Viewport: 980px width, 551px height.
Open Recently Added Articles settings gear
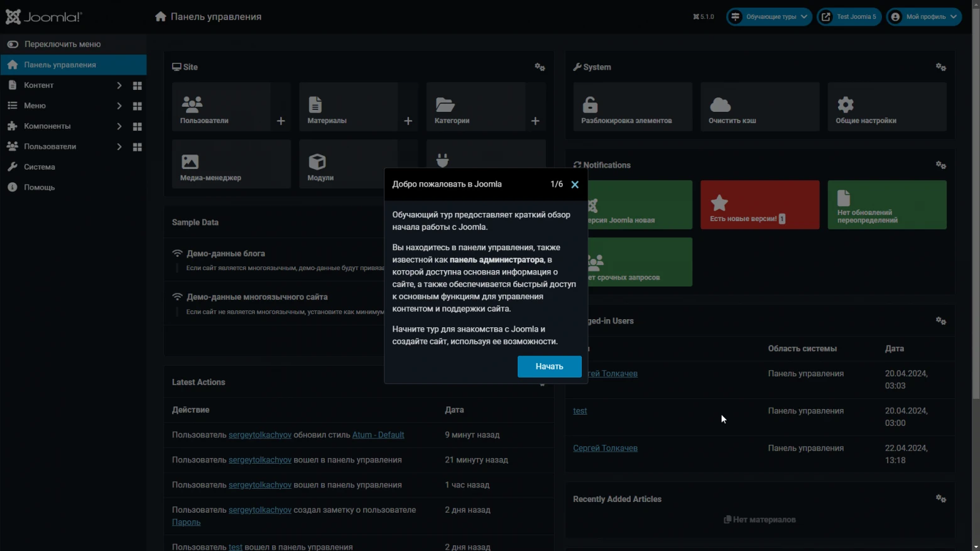point(940,499)
